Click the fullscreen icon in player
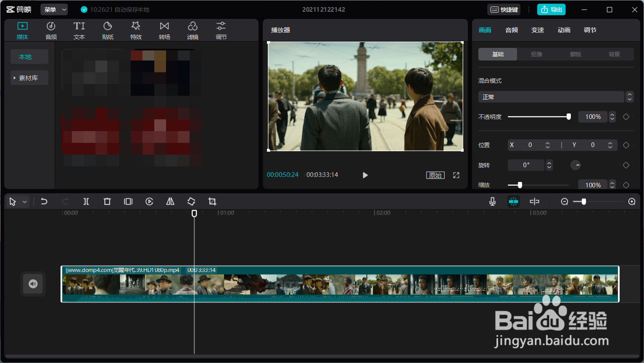Viewport: 644px width, 363px height. [456, 175]
